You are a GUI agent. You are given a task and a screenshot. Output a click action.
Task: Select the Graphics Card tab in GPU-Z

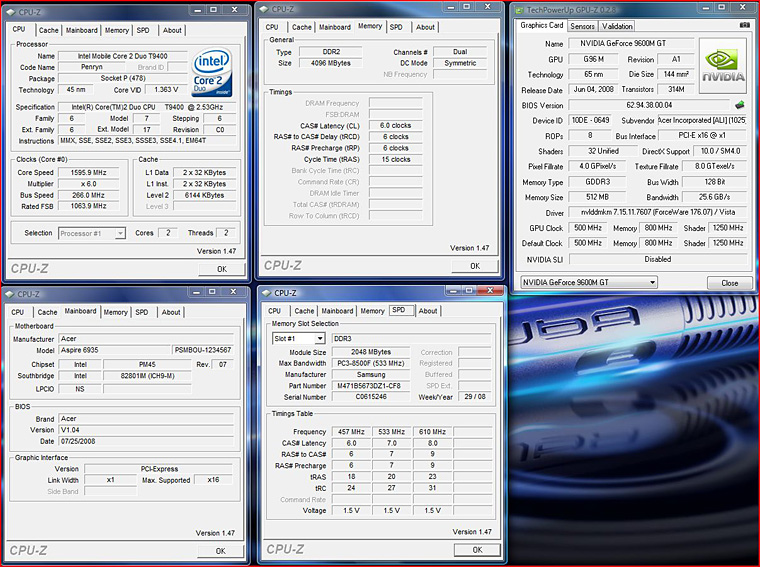[x=541, y=25]
